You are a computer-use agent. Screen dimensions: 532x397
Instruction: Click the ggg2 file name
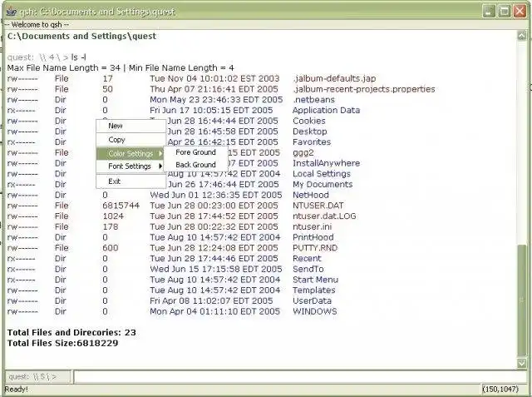[303, 153]
